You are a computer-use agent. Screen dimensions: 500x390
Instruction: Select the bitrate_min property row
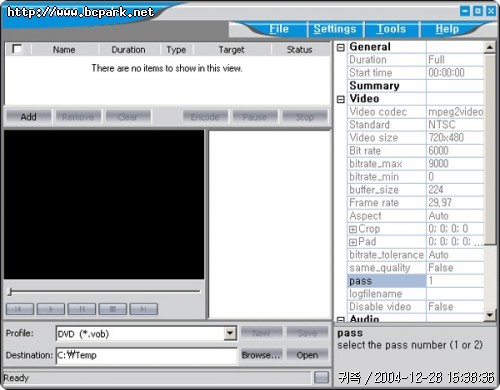pos(416,177)
